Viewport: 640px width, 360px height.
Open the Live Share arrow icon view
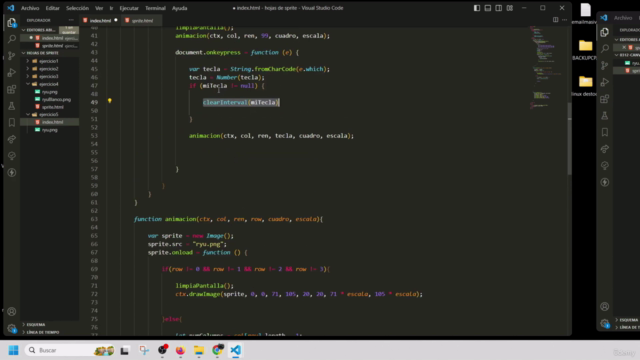pos(11,139)
